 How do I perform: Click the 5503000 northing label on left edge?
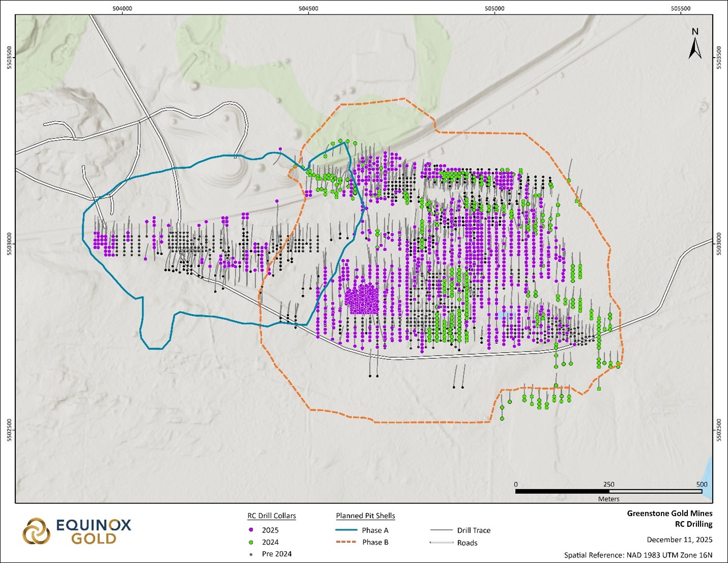(8, 244)
